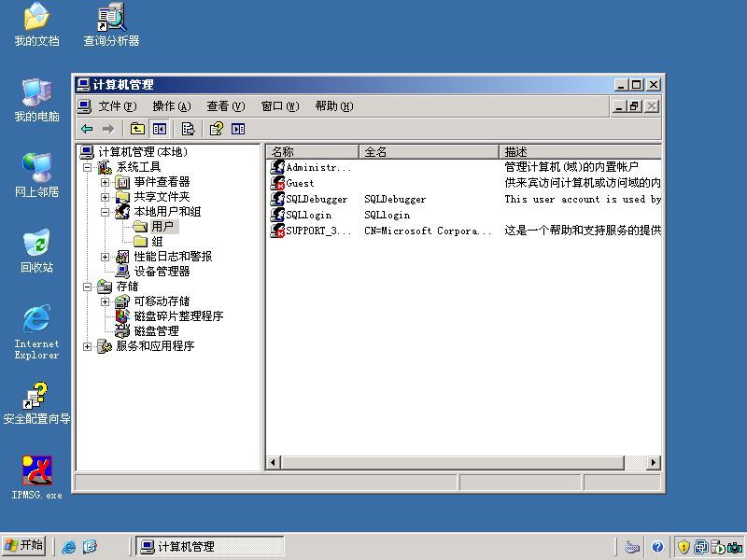
Task: Click the Help toolbar icon with question mark
Action: [x=217, y=129]
